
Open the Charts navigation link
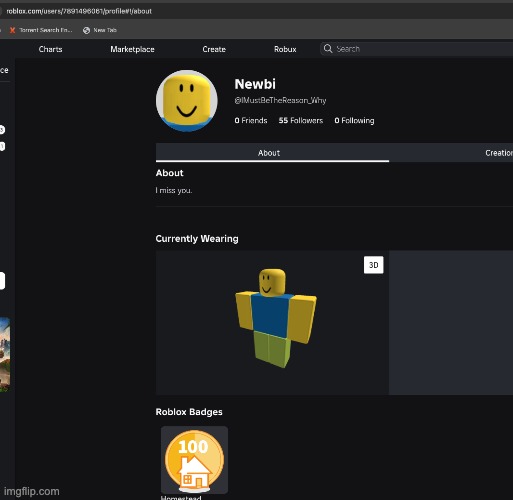click(x=50, y=49)
